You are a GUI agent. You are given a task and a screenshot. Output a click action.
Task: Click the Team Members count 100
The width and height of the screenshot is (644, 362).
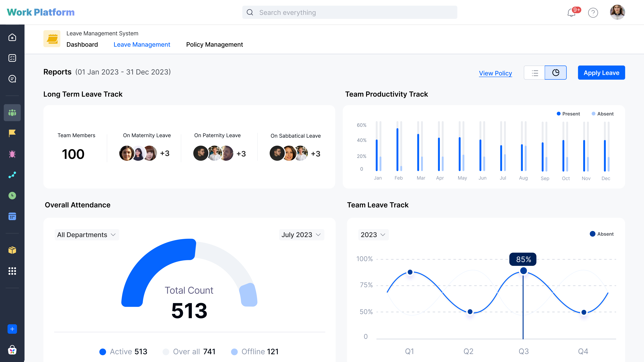[73, 154]
